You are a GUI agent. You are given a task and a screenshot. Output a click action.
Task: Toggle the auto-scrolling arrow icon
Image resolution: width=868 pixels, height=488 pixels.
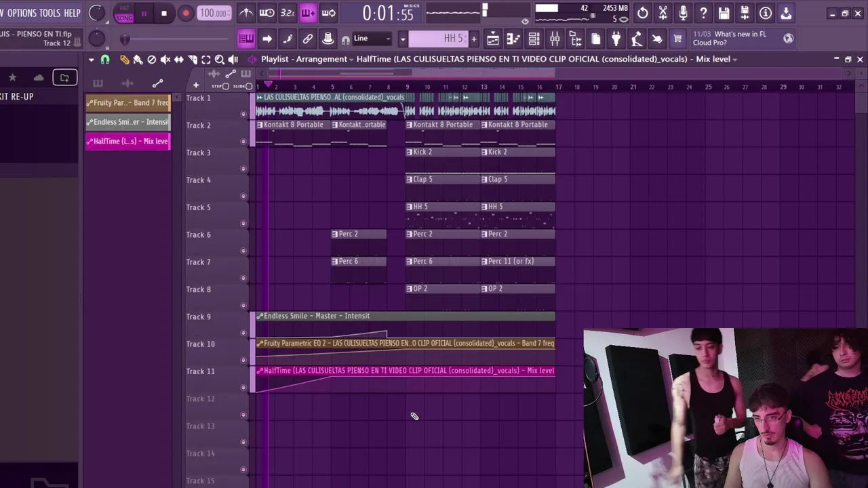[x=267, y=39]
